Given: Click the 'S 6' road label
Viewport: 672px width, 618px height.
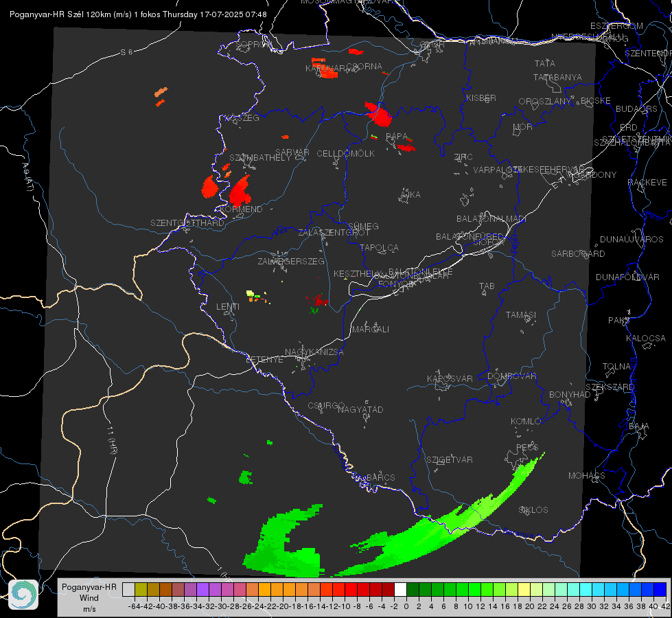Looking at the screenshot, I should point(127,52).
